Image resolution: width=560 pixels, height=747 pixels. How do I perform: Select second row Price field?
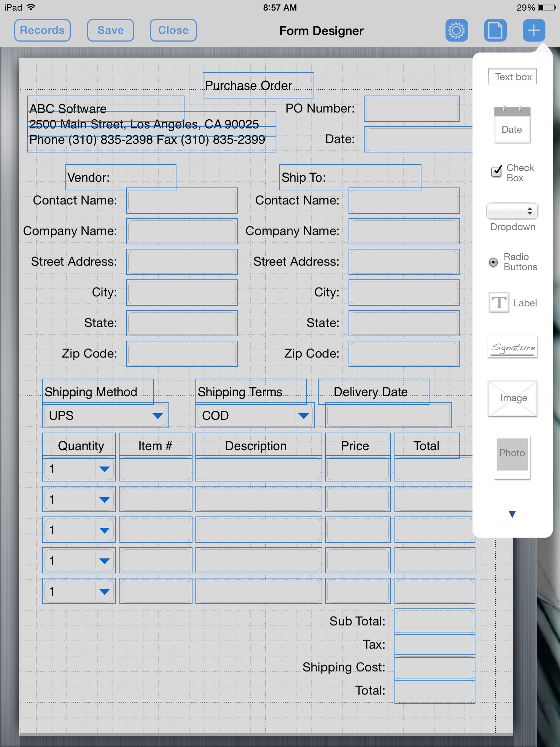click(358, 499)
